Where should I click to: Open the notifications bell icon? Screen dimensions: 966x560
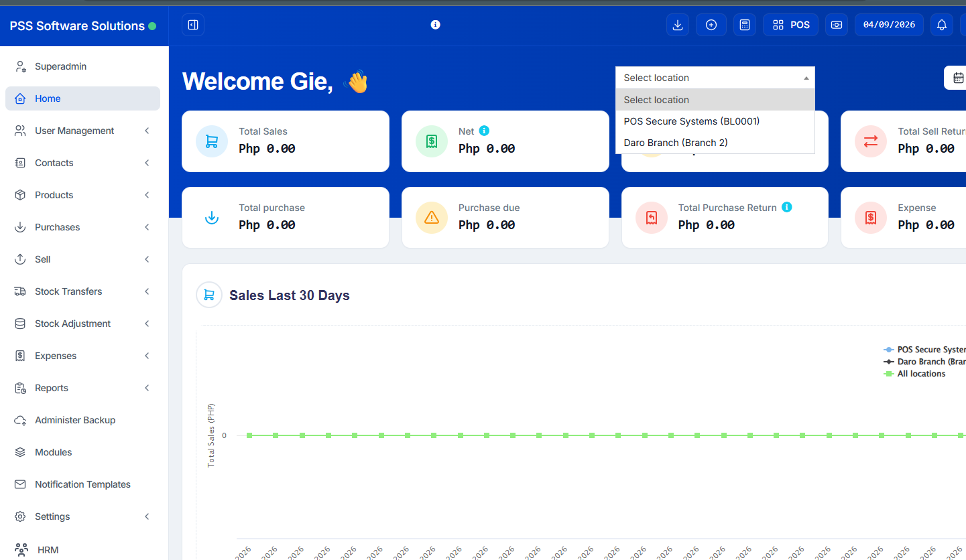[942, 25]
